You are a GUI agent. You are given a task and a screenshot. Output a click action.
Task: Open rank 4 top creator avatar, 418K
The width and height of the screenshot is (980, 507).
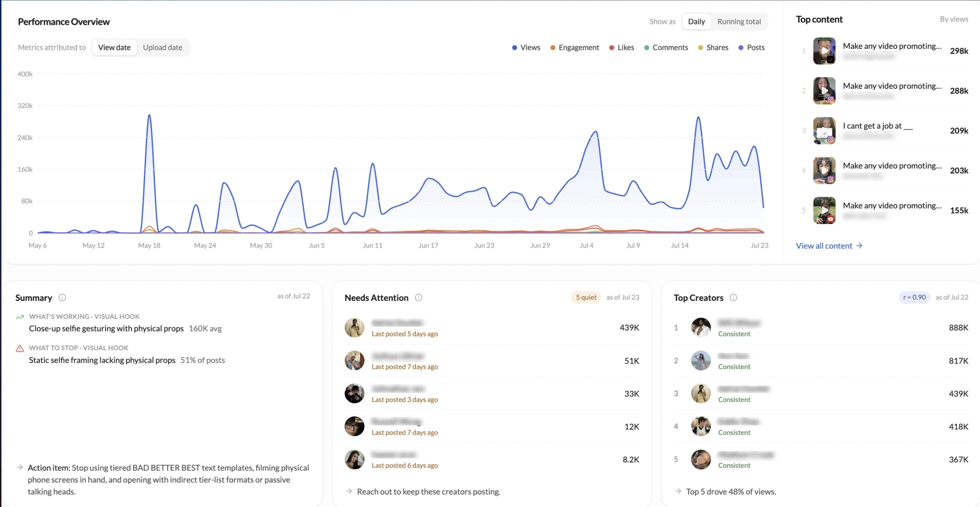point(701,426)
